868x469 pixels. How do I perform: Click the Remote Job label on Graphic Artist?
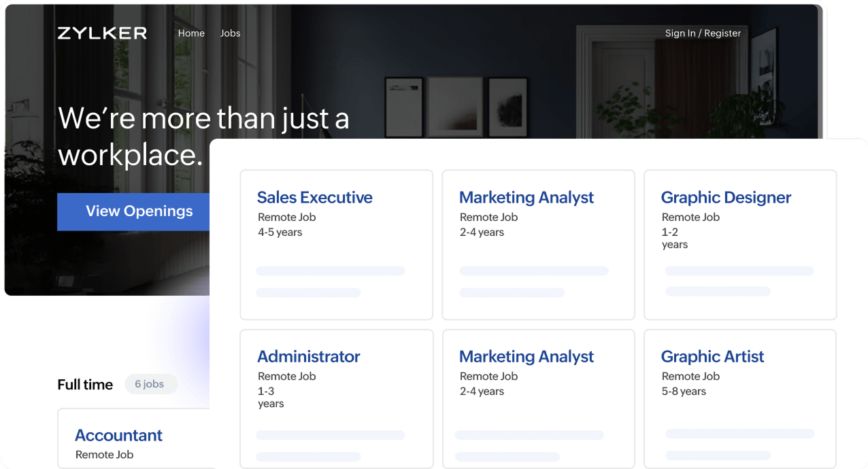(x=690, y=376)
